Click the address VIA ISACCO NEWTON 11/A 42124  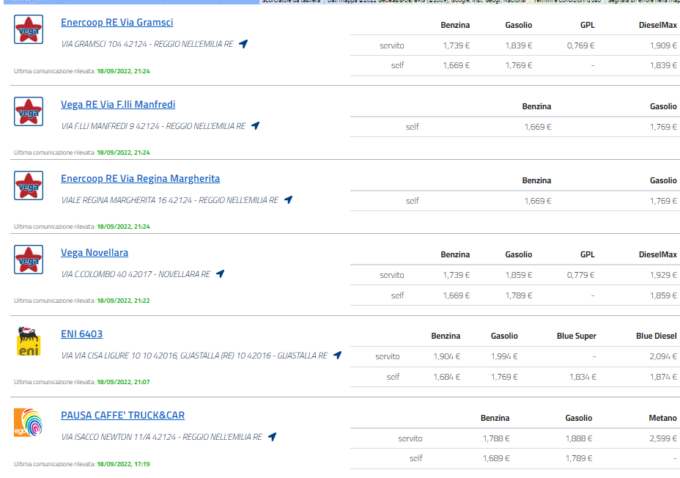click(x=161, y=437)
